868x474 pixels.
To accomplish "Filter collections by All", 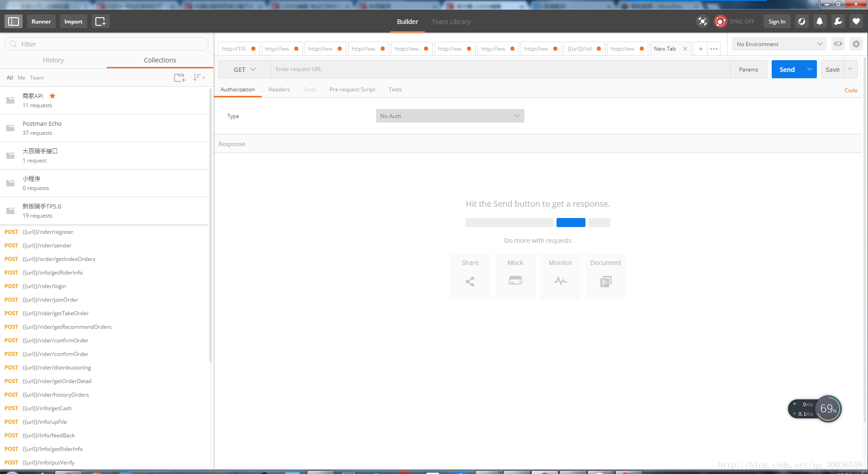I will coord(10,78).
